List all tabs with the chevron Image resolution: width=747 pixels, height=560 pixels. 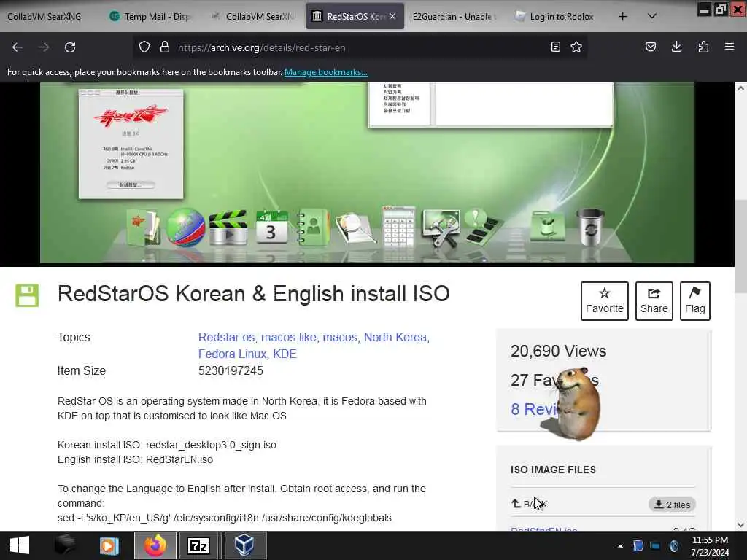coord(652,17)
